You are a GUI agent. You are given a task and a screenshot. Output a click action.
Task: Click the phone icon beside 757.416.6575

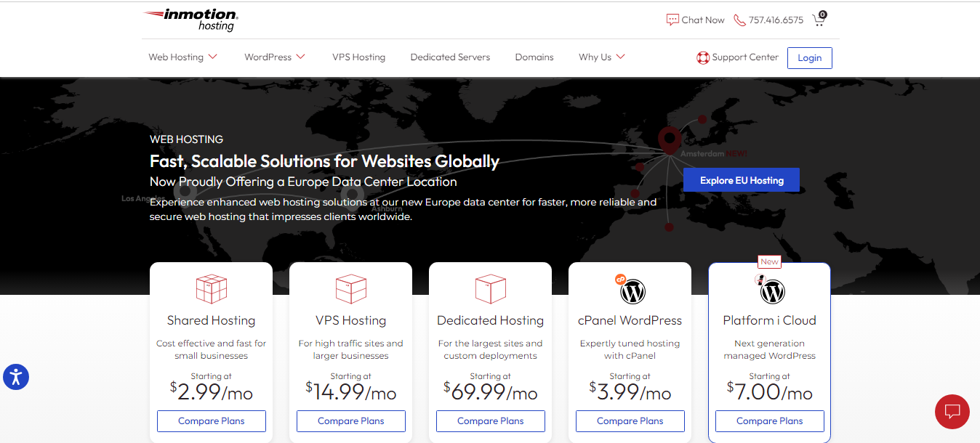[x=739, y=20]
